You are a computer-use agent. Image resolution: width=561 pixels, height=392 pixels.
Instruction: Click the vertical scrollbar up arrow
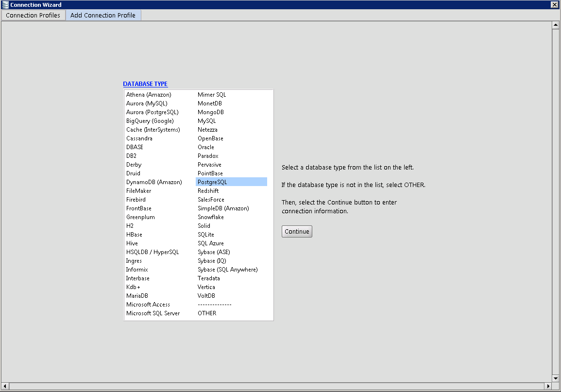point(555,25)
